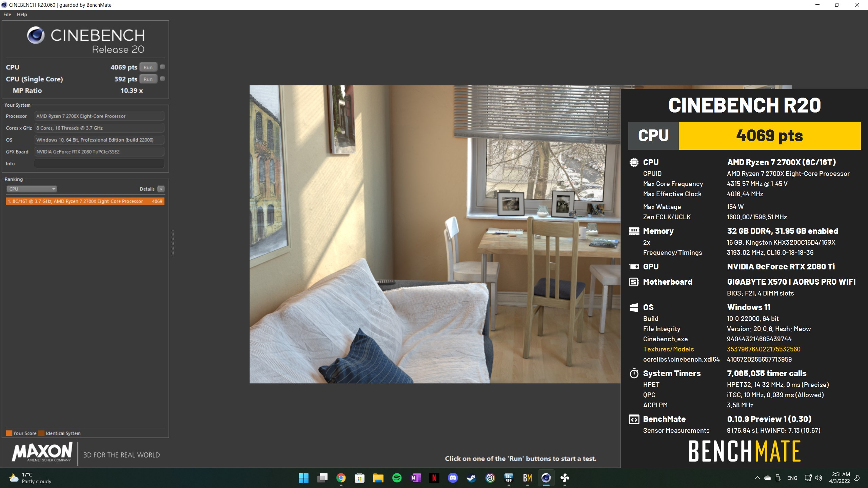This screenshot has width=868, height=488.
Task: Open the fan control app on taskbar
Action: coord(565,478)
